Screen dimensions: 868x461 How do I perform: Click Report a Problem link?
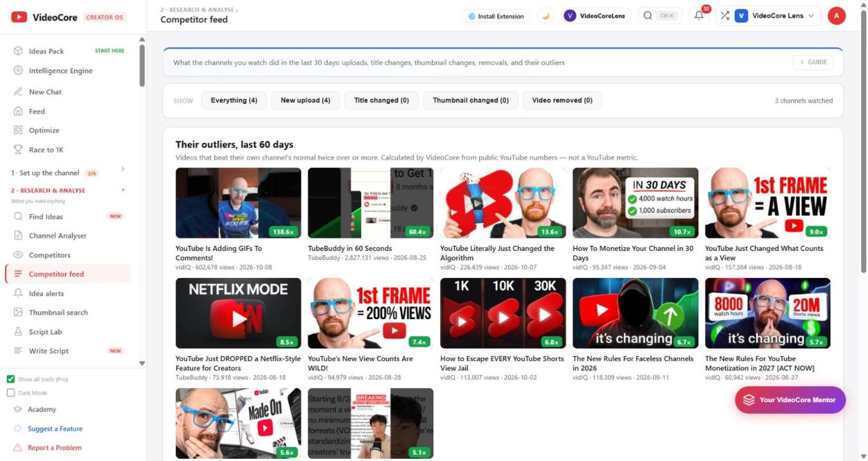[x=55, y=448]
